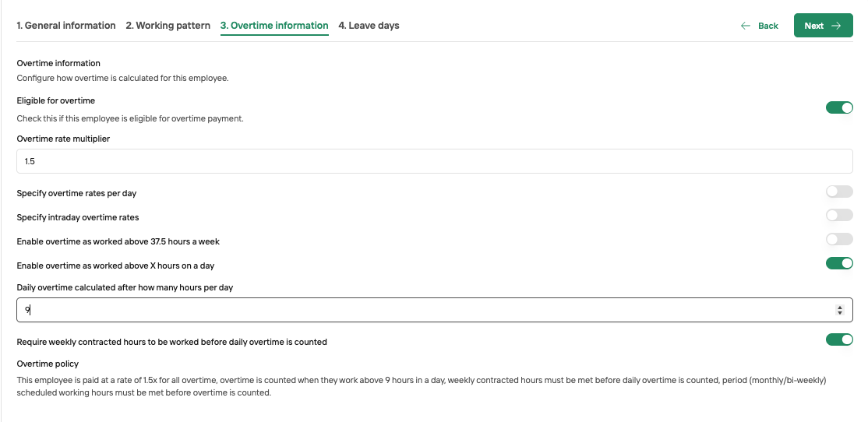Click the down stepper arrow in daily hours field
This screenshot has width=868, height=422.
840,313
